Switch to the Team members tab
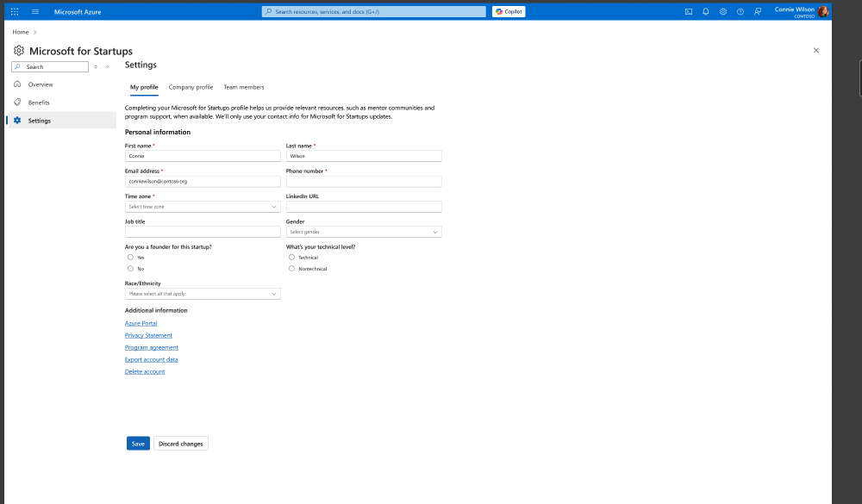Screen dimensions: 862x504 click(x=244, y=87)
